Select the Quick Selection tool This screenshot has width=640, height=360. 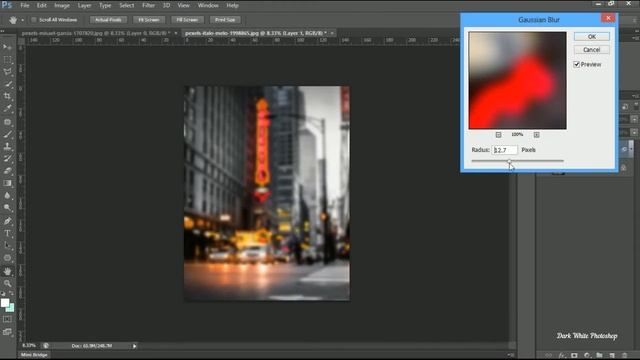point(7,84)
